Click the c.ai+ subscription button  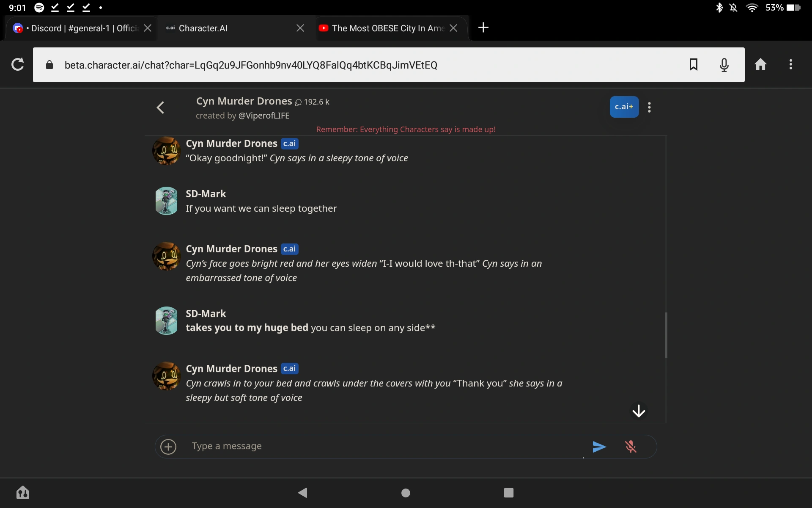[x=624, y=107]
